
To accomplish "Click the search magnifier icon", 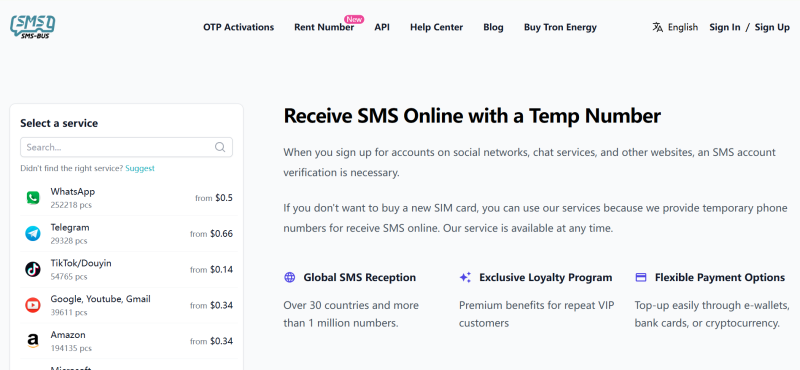I will pyautogui.click(x=220, y=147).
